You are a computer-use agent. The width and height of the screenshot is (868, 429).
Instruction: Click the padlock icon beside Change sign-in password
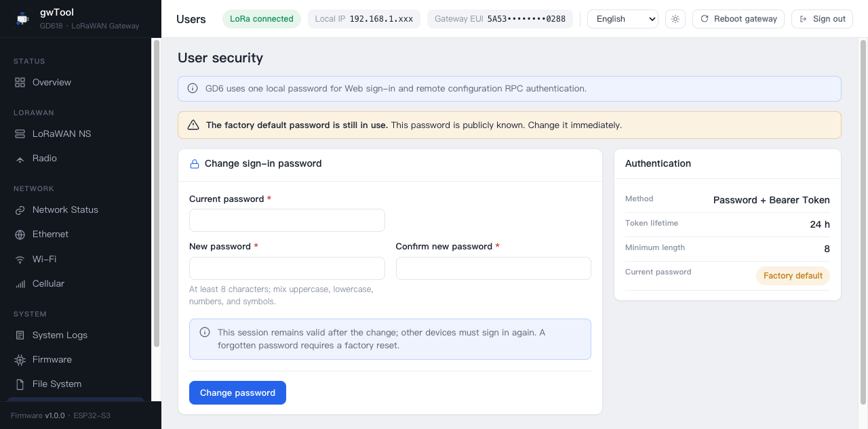pos(195,163)
